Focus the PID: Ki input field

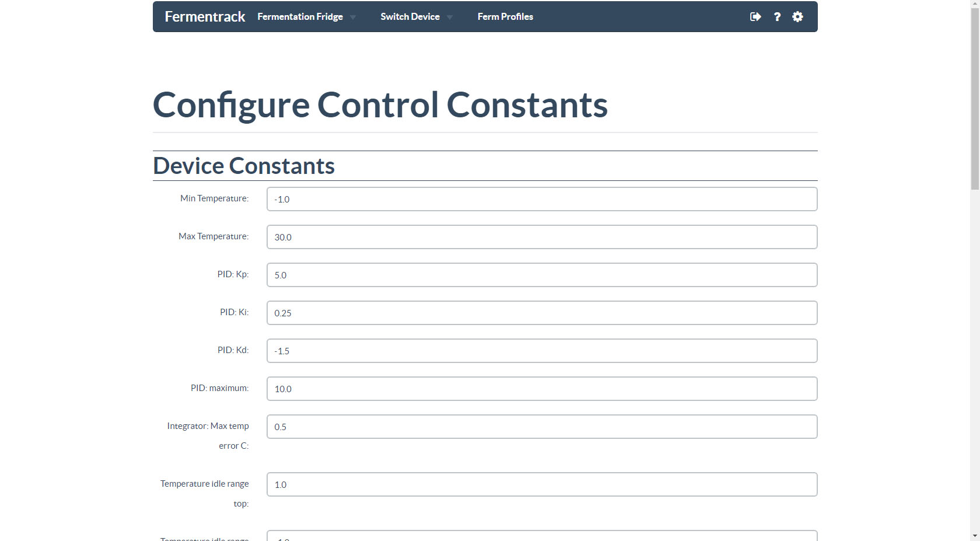click(x=542, y=313)
